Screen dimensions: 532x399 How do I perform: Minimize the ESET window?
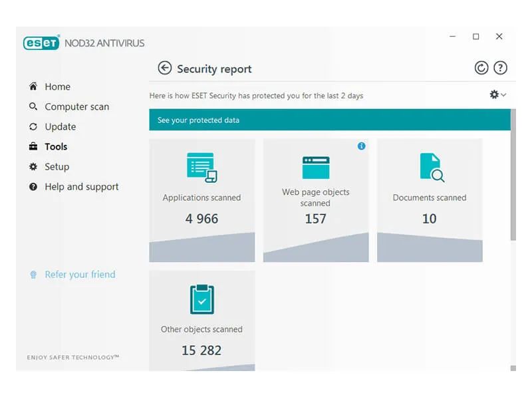pos(453,37)
